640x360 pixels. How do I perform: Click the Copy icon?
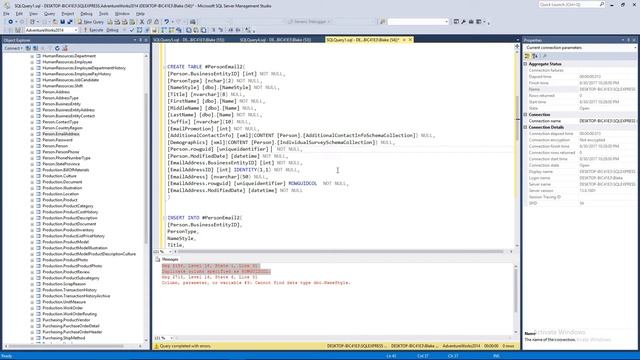pyautogui.click(x=149, y=22)
